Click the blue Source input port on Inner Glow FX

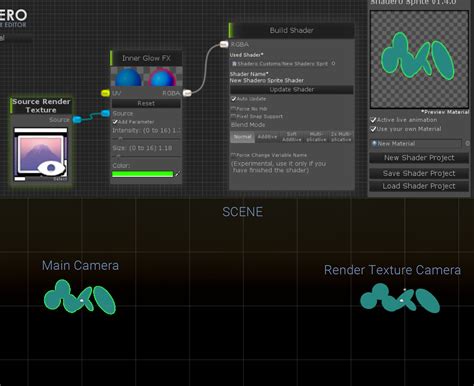[105, 113]
